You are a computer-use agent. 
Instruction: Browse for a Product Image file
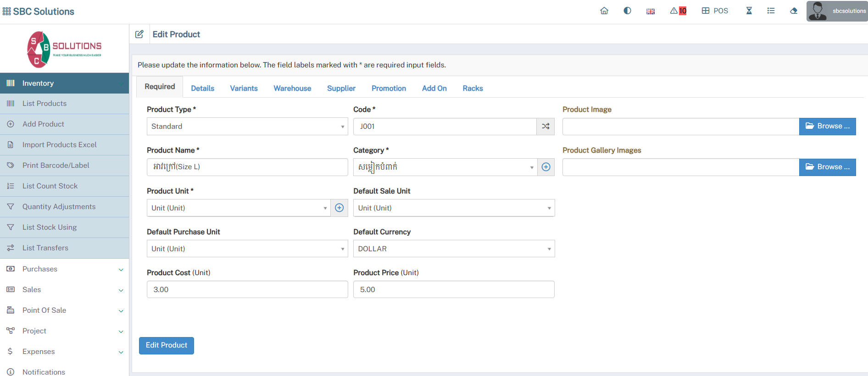pos(827,127)
